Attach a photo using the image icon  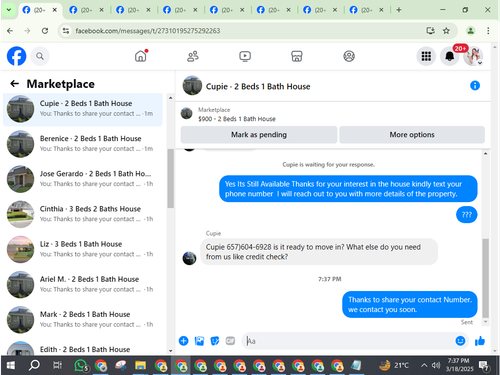click(x=199, y=341)
